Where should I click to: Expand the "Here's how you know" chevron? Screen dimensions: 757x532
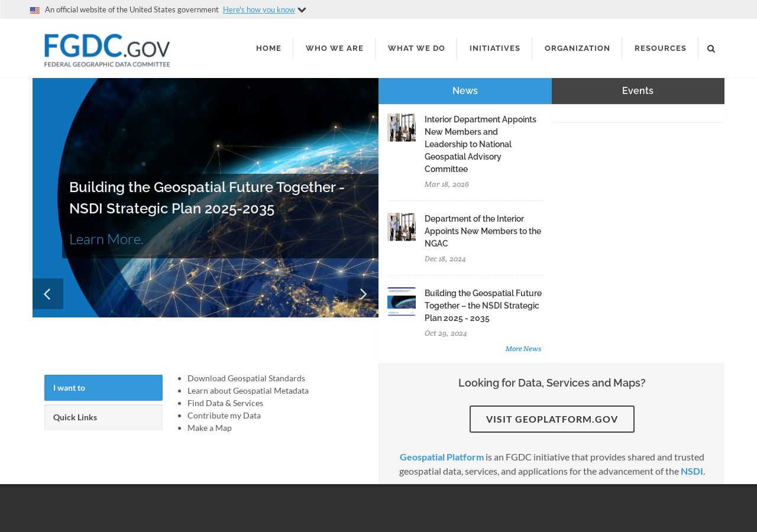click(302, 10)
